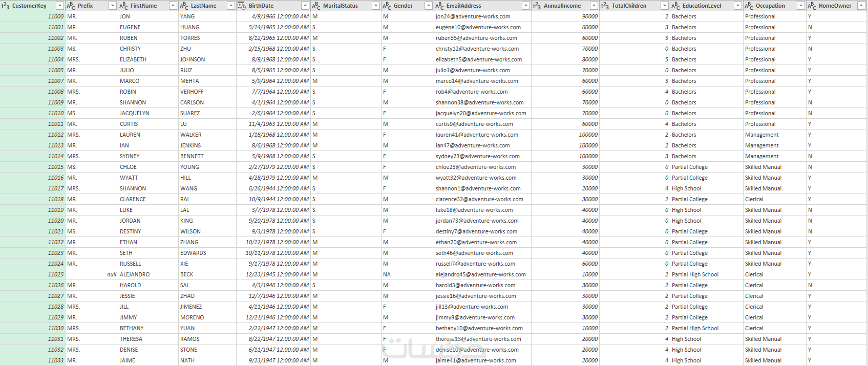This screenshot has width=868, height=366.
Task: Click the CustomerKey number data type icon
Action: [x=5, y=6]
